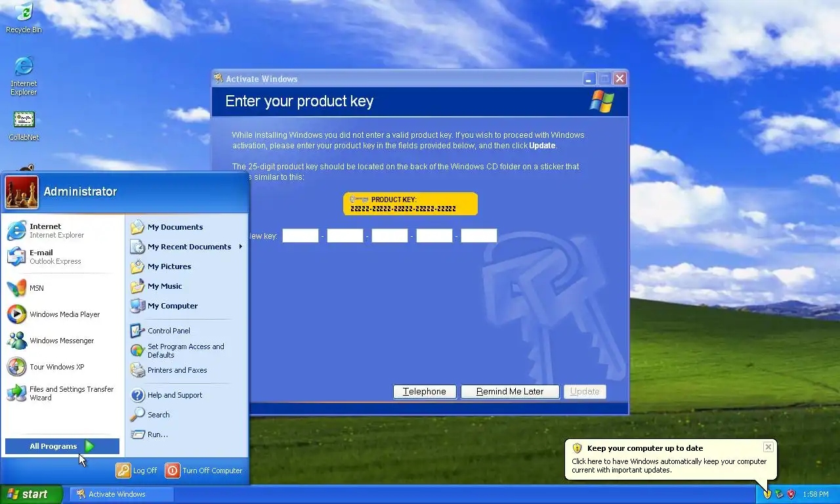Viewport: 840px width, 504px height.
Task: Open E-mail Outlook Express entry
Action: click(x=63, y=257)
